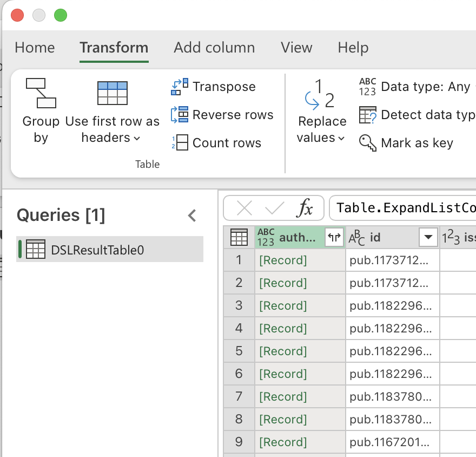Click the table select-all corner icon

[239, 237]
